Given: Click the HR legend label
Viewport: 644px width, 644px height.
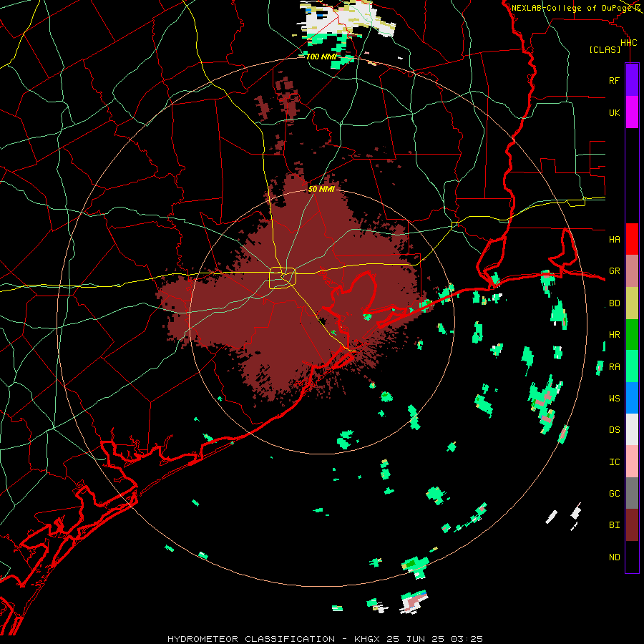Looking at the screenshot, I should 614,335.
